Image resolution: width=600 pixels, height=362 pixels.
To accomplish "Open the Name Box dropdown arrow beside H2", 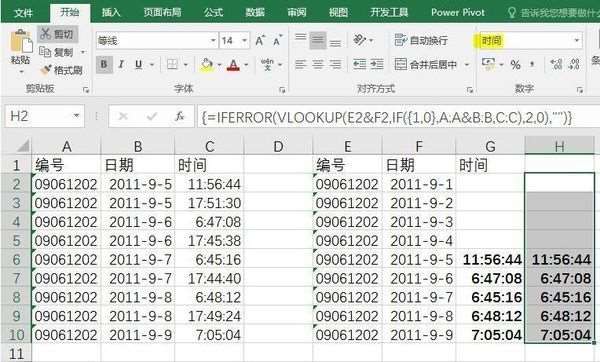I will click(x=77, y=116).
